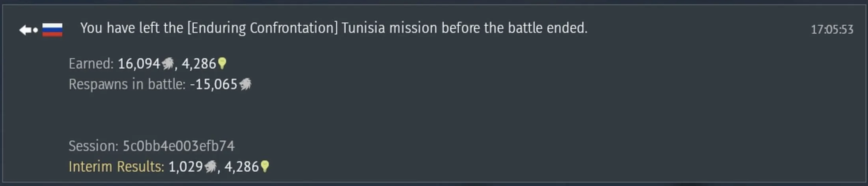Click the 4,286 interim research points value
Image resolution: width=868 pixels, height=186 pixels.
(241, 167)
